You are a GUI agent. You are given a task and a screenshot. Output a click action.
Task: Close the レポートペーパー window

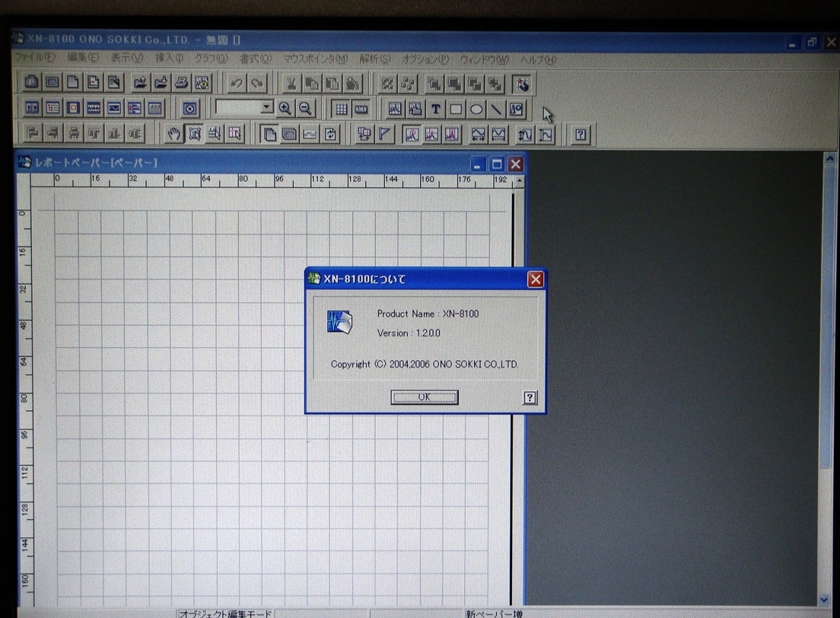pos(515,164)
